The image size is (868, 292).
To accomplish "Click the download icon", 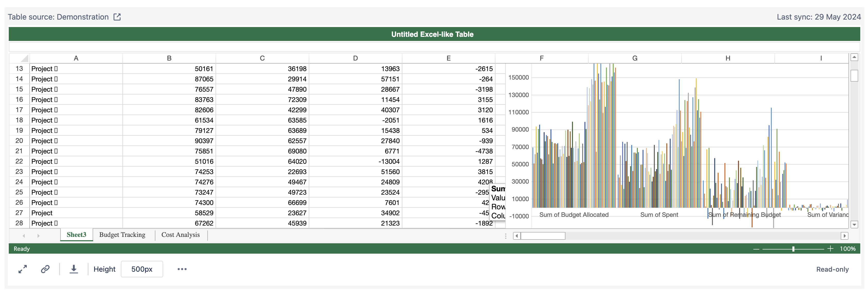I will 74,269.
